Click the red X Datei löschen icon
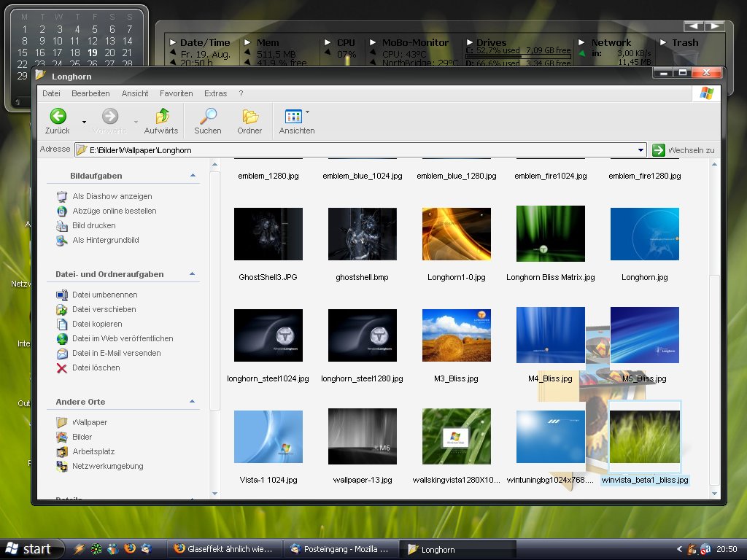The height and width of the screenshot is (560, 747). 62,368
